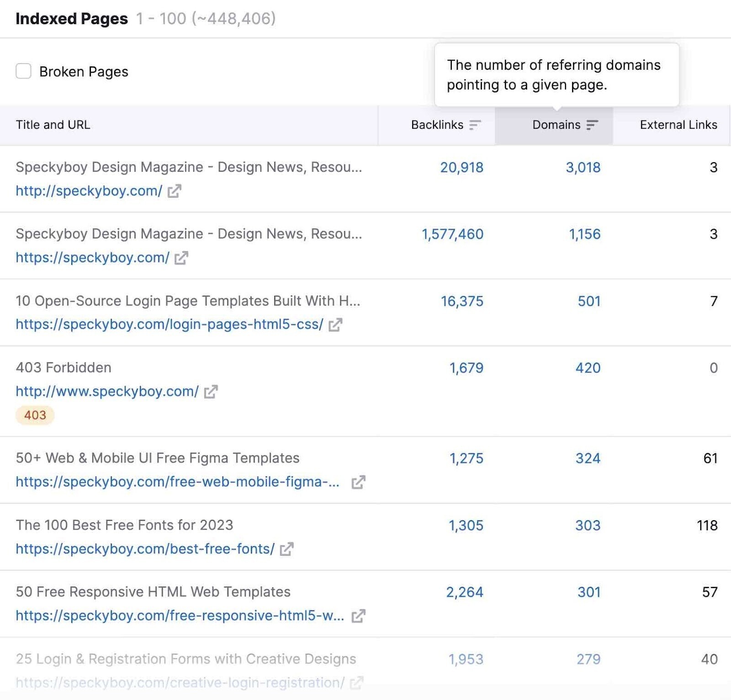731x700 pixels.
Task: Enable the Broken Pages checkbox
Action: [x=23, y=71]
